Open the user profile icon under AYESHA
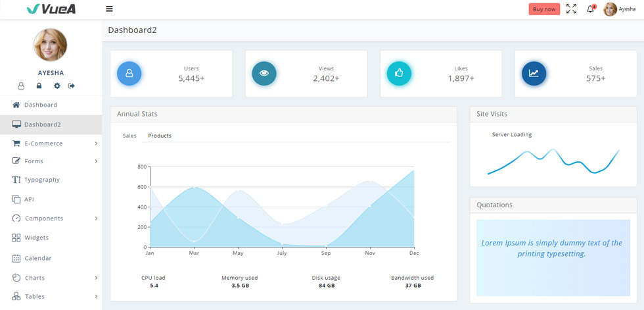This screenshot has height=310, width=644. [21, 86]
